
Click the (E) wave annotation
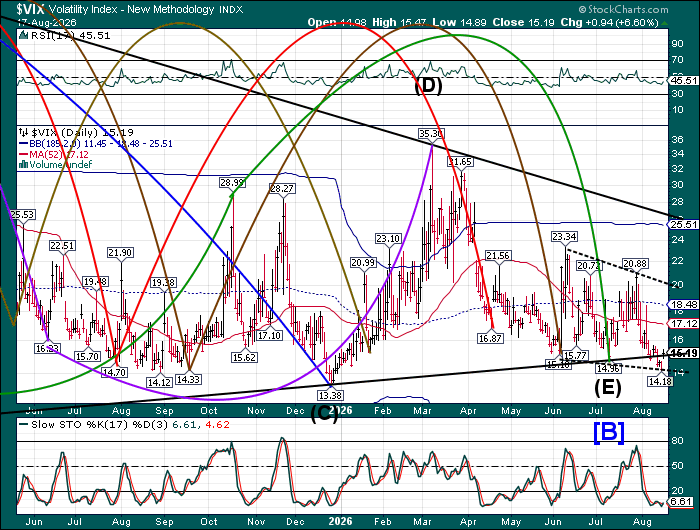[608, 387]
